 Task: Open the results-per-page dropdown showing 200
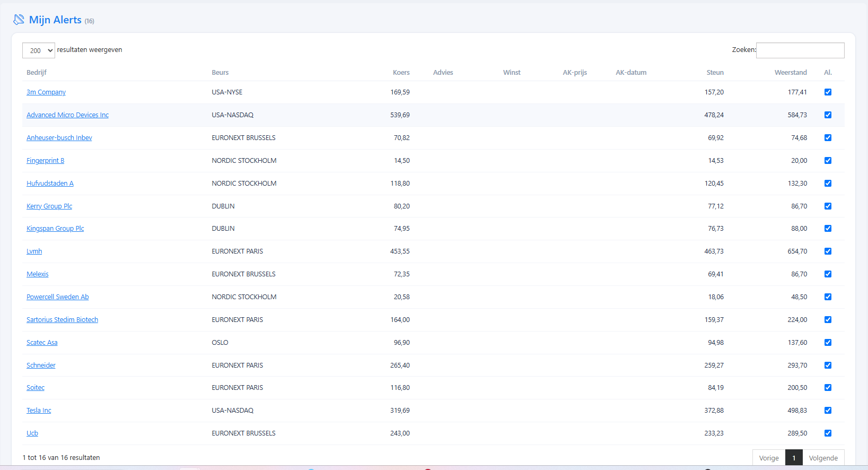tap(39, 50)
